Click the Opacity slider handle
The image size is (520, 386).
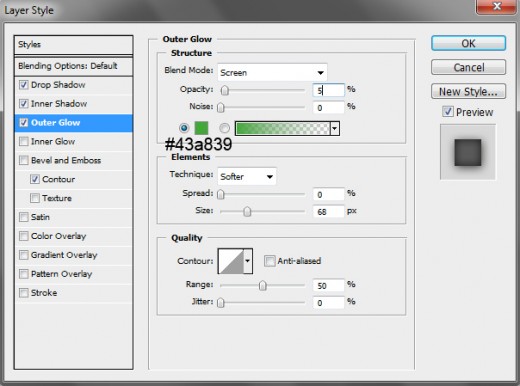[225, 90]
